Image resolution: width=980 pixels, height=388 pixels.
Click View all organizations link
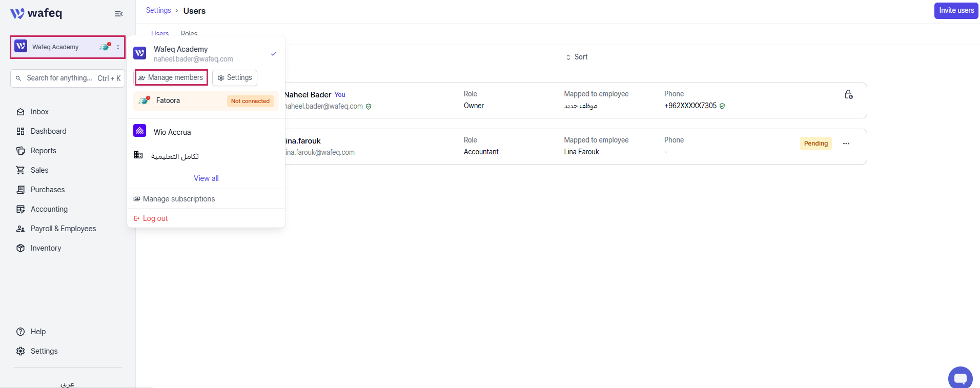pyautogui.click(x=206, y=178)
